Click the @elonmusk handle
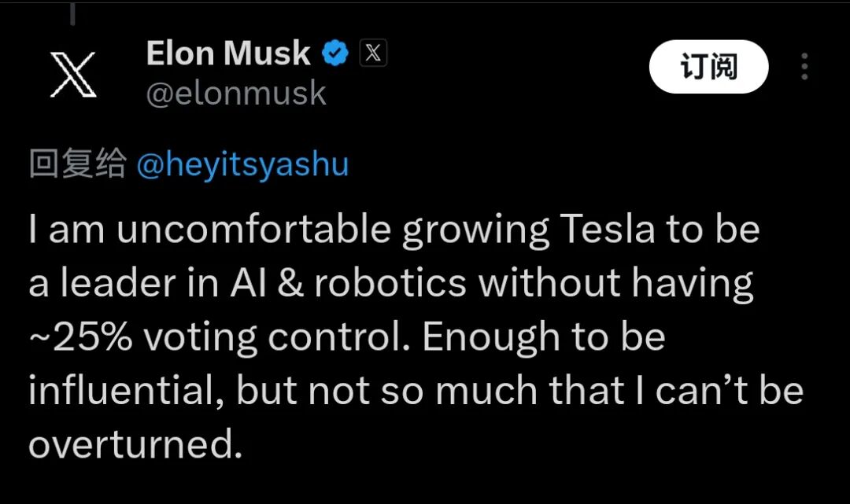The height and width of the screenshot is (504, 850). 236,94
